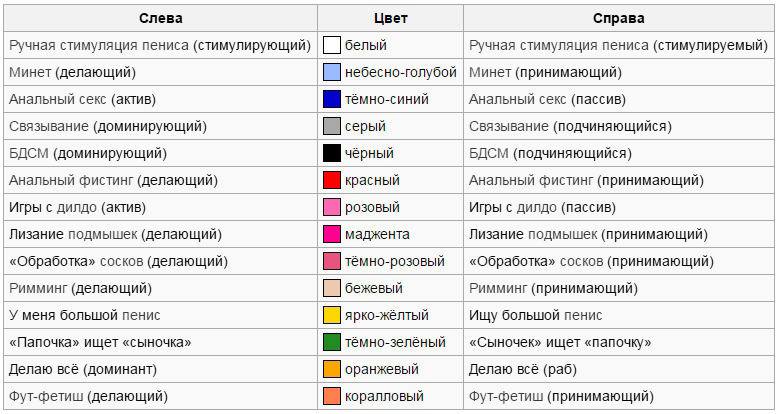Open the Связывание link in left column
The image size is (778, 414).
coord(49,126)
